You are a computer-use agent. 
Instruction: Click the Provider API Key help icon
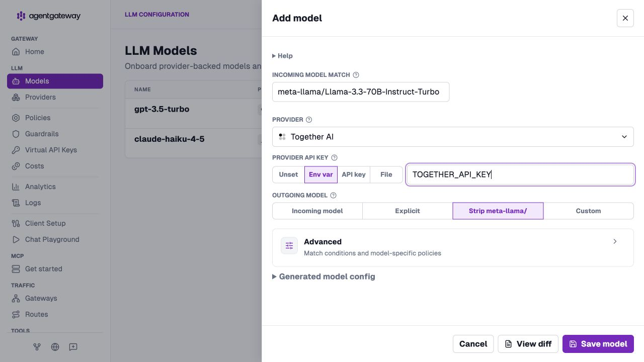pyautogui.click(x=334, y=158)
